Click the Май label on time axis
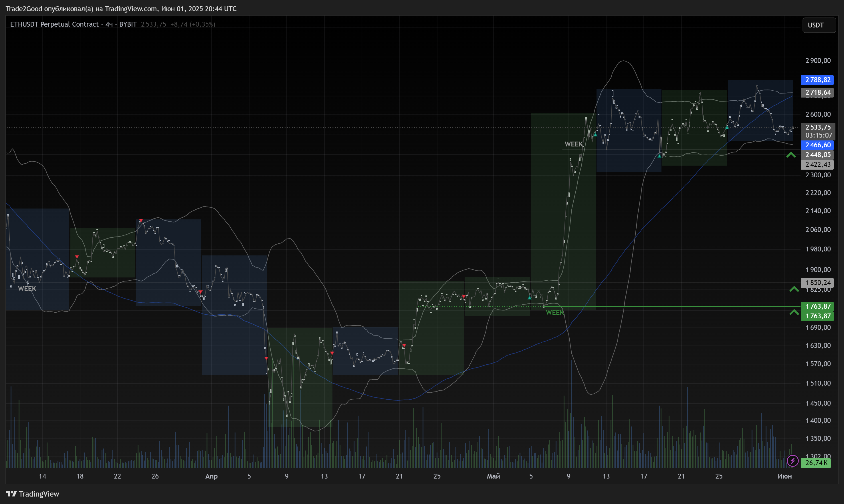The height and width of the screenshot is (504, 844). click(493, 476)
